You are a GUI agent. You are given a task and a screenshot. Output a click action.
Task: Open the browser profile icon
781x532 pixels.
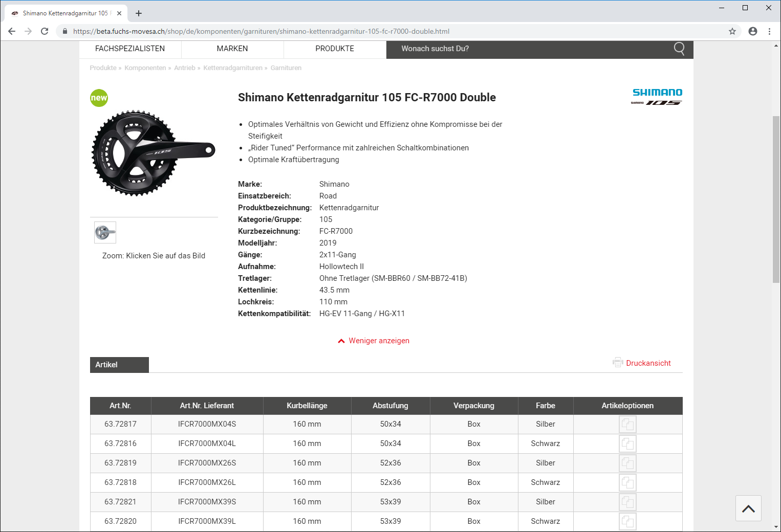coord(753,31)
